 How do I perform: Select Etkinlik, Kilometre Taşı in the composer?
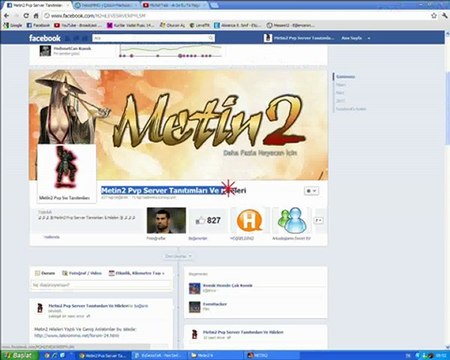pyautogui.click(x=137, y=273)
